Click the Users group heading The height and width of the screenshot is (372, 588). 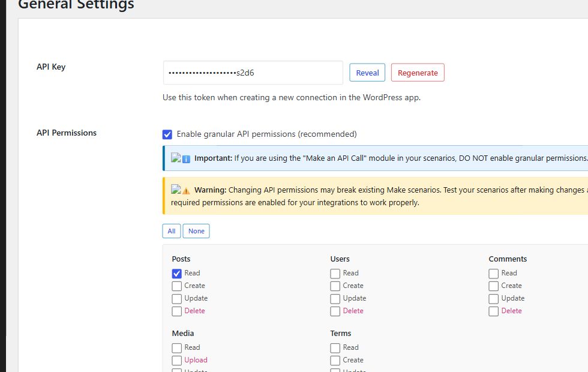[x=340, y=259]
